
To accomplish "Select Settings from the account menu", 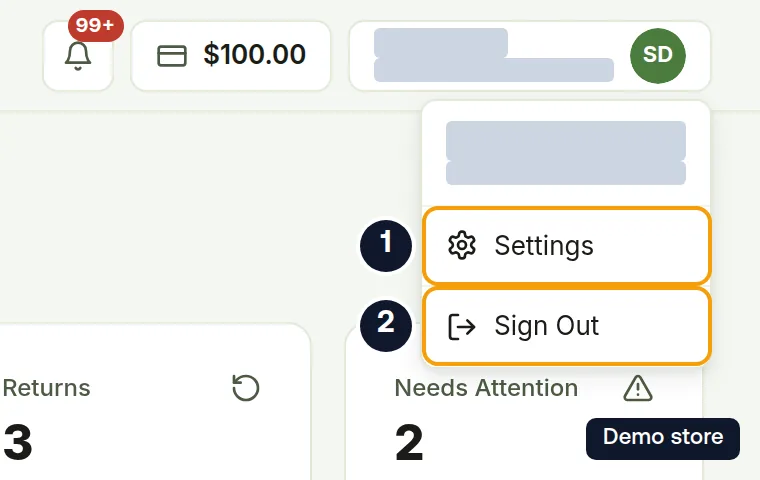I will coord(567,245).
